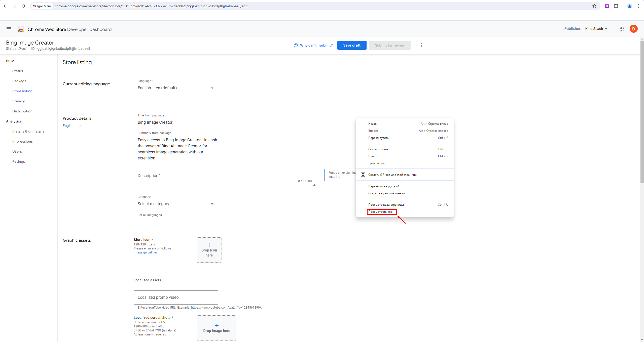
Task: Reload the page with the refresh icon
Action: (23, 6)
